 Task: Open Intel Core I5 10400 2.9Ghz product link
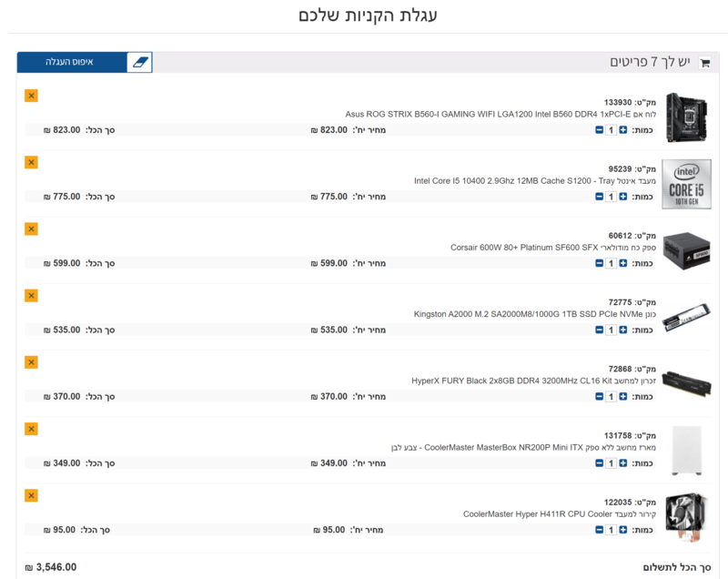[x=535, y=181]
